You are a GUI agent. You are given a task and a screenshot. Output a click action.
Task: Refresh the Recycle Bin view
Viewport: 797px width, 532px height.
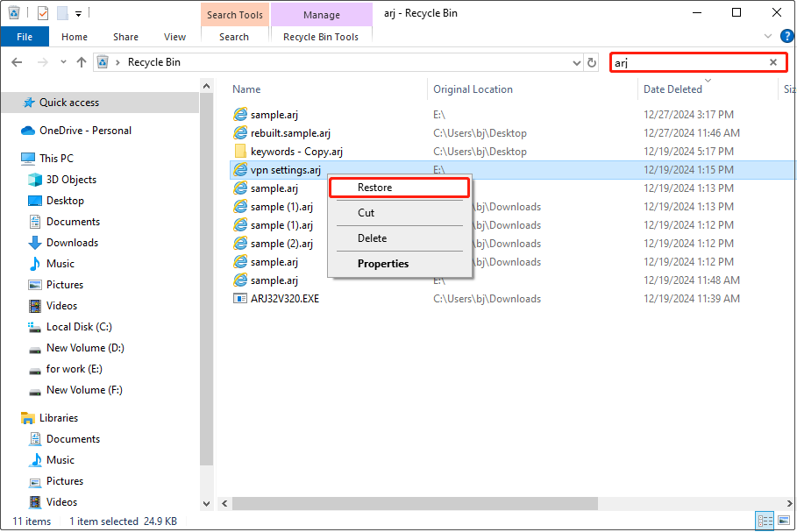click(x=592, y=62)
